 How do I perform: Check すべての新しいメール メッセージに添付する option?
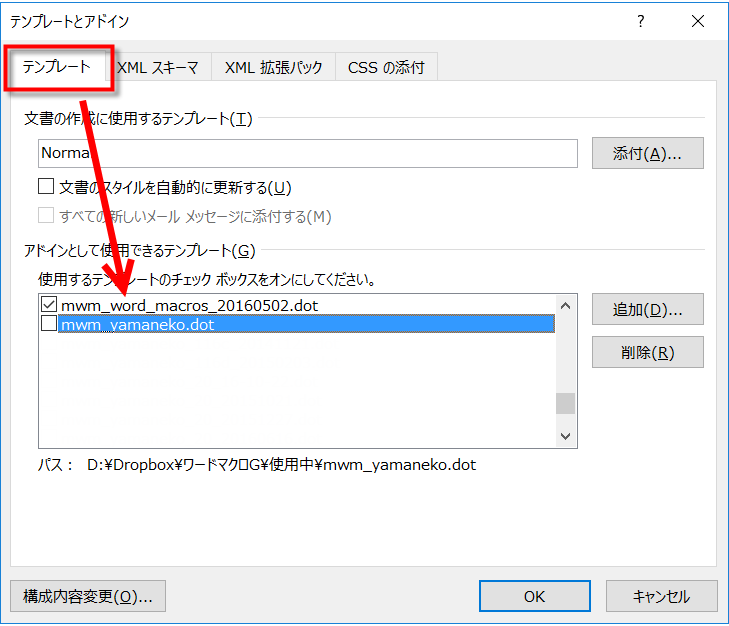[x=46, y=216]
